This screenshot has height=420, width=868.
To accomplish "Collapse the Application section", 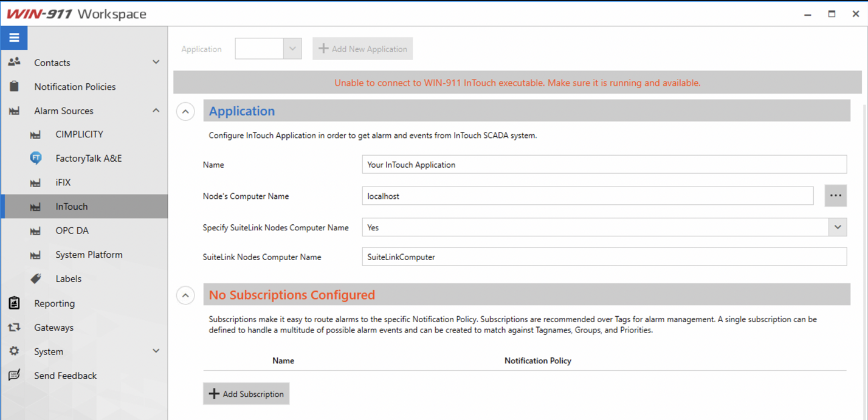I will (x=185, y=111).
